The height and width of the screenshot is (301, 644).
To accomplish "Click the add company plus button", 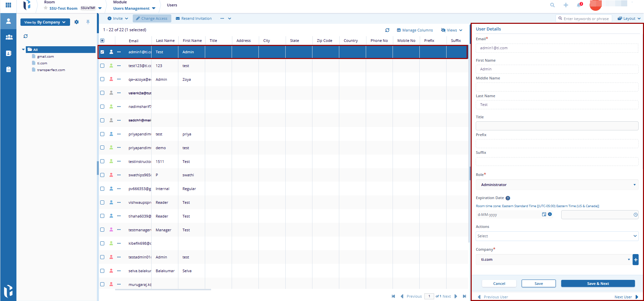I will 635,259.
